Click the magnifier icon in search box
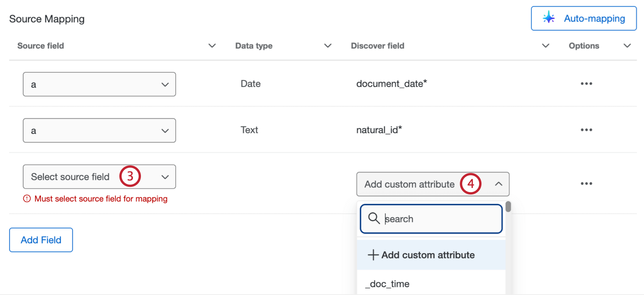This screenshot has height=295, width=644. [374, 218]
